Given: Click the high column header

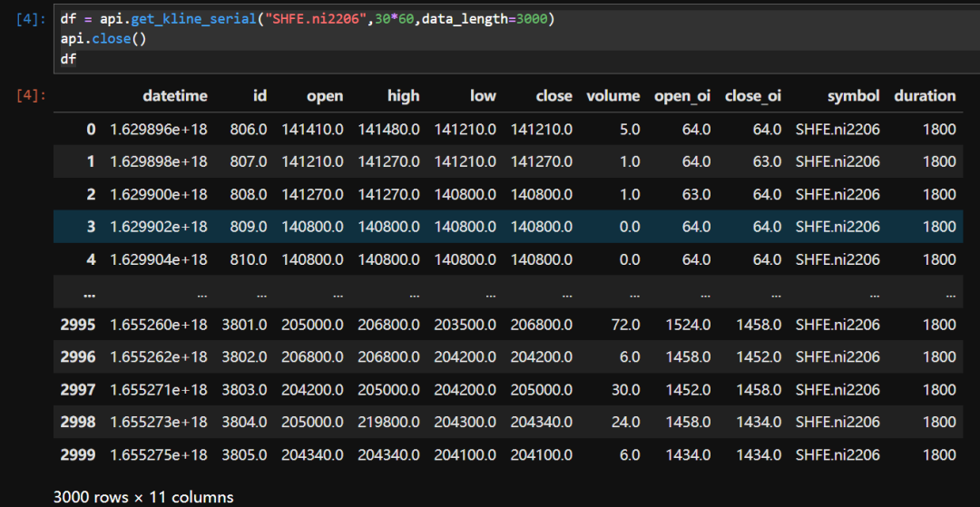Looking at the screenshot, I should tap(404, 95).
